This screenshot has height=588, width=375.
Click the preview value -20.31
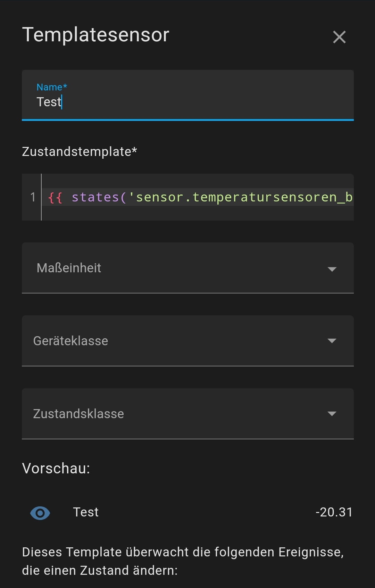(x=334, y=512)
